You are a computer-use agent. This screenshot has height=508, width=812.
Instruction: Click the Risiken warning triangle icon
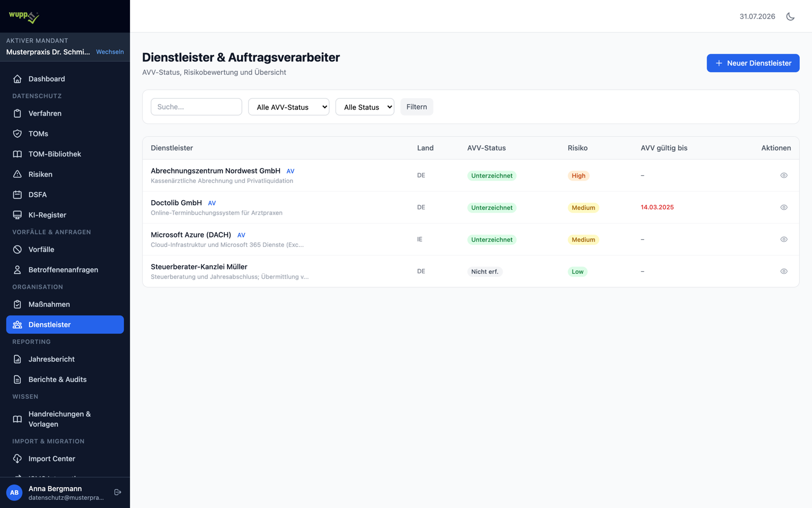[17, 174]
